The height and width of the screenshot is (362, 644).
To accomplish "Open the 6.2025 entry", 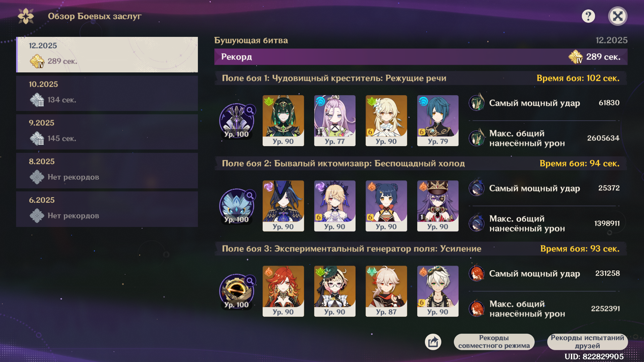I will tap(107, 209).
